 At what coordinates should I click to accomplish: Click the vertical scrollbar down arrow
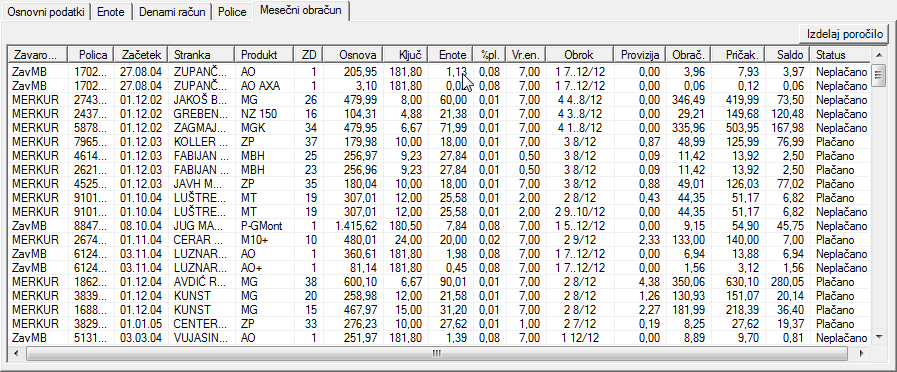click(879, 338)
